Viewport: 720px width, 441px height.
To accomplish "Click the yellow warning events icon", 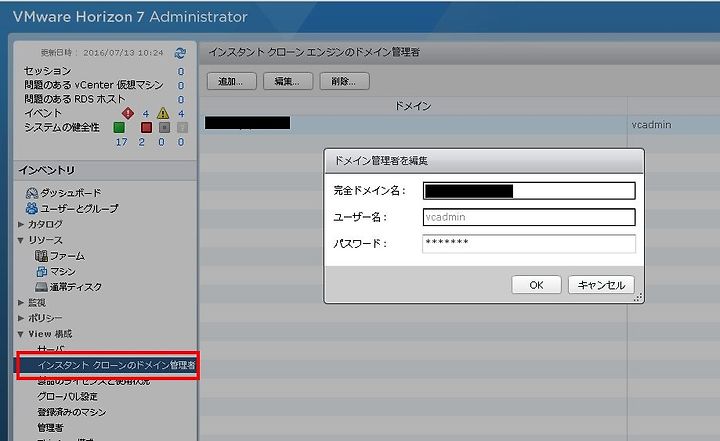I will [x=163, y=113].
